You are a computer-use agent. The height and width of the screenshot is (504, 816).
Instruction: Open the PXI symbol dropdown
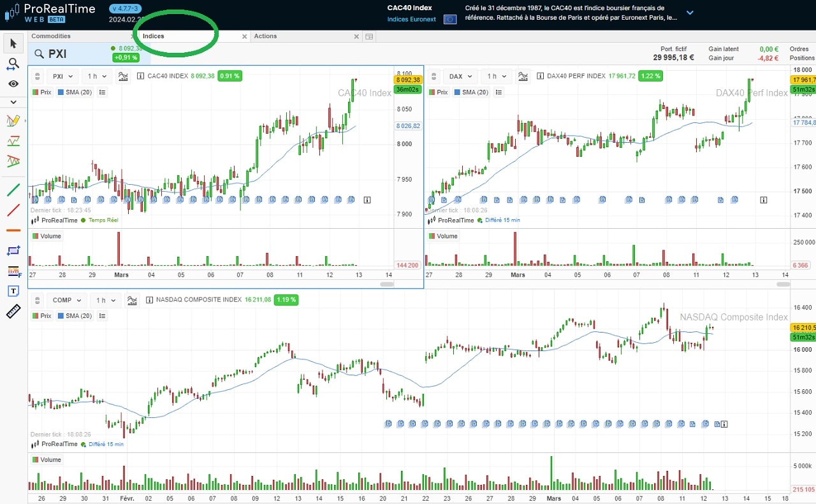pyautogui.click(x=62, y=76)
